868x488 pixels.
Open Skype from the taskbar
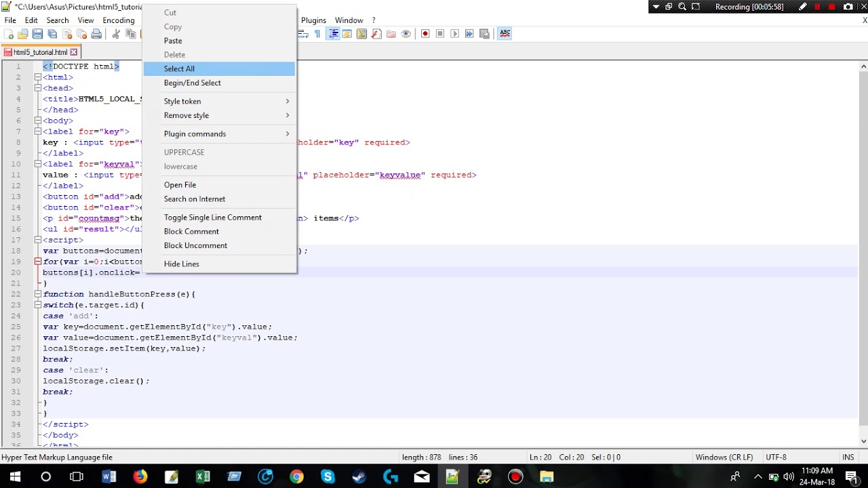click(328, 477)
